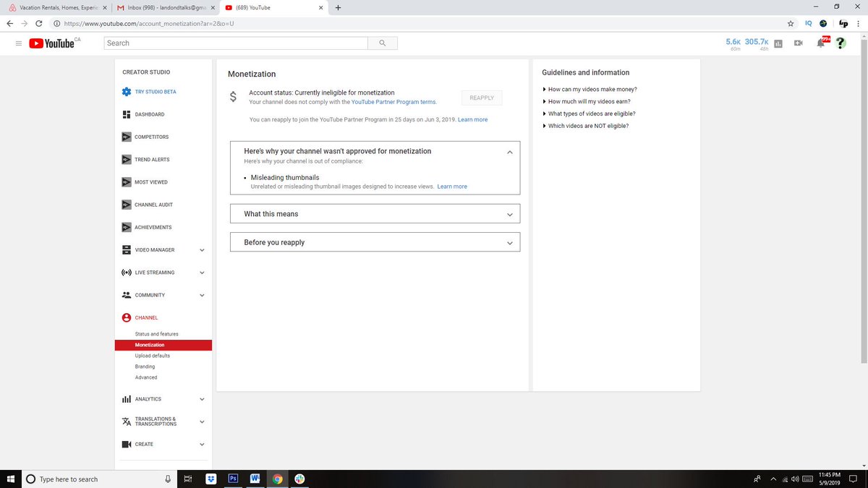The width and height of the screenshot is (868, 488).
Task: Open Advanced under Channel
Action: click(145, 377)
